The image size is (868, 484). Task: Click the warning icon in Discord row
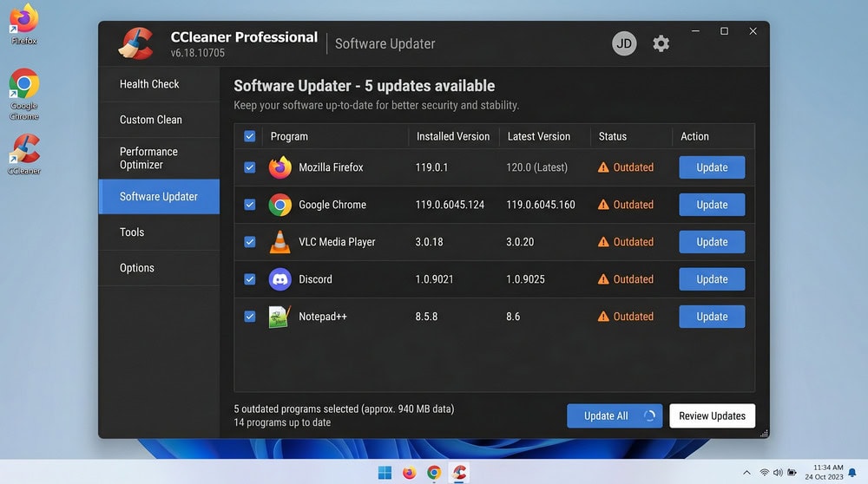point(603,279)
